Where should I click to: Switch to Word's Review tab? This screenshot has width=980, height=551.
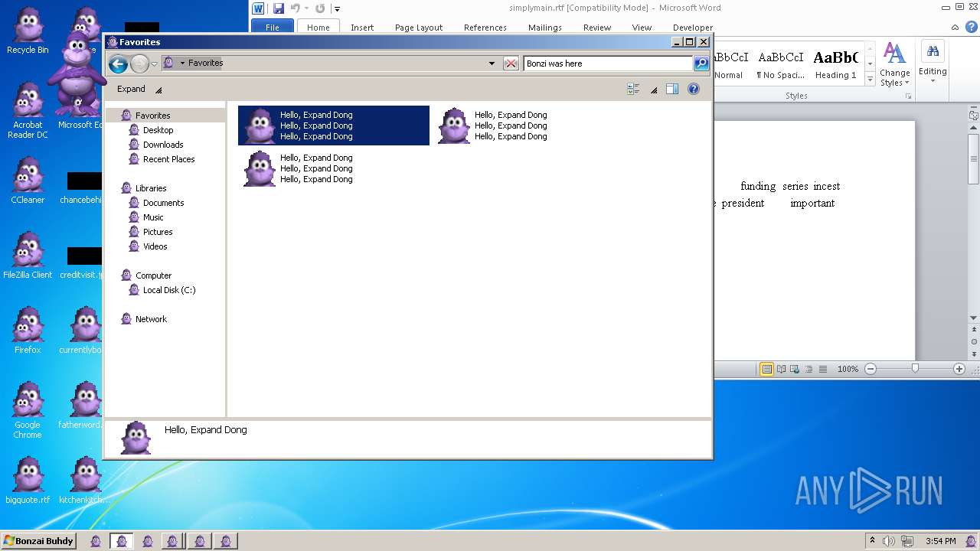coord(597,28)
